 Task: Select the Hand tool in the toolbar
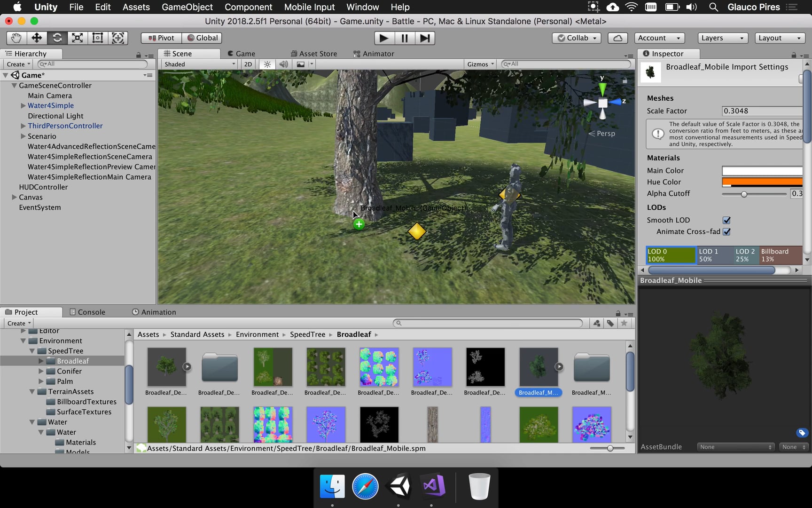[x=16, y=38]
